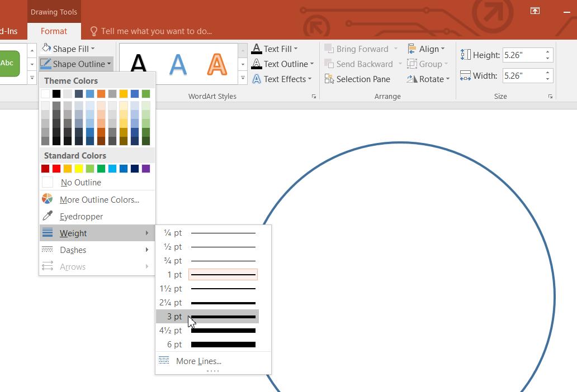The height and width of the screenshot is (392, 577).
Task: Click the More Lines icon
Action: click(x=164, y=361)
